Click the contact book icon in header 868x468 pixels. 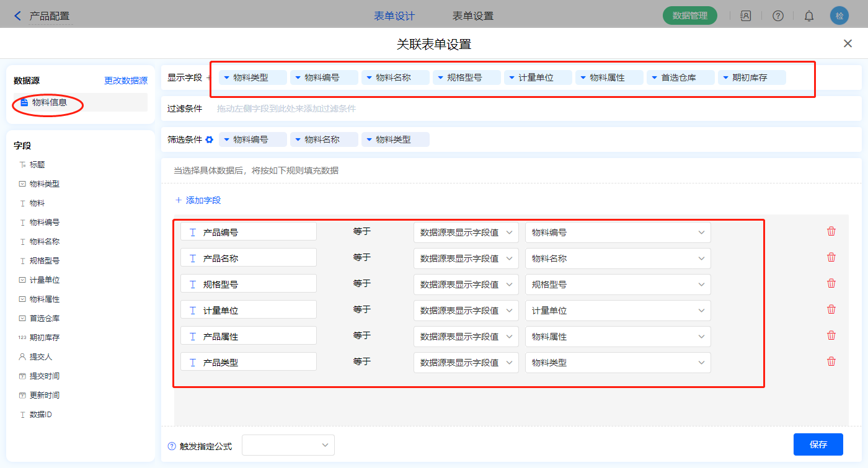point(746,16)
